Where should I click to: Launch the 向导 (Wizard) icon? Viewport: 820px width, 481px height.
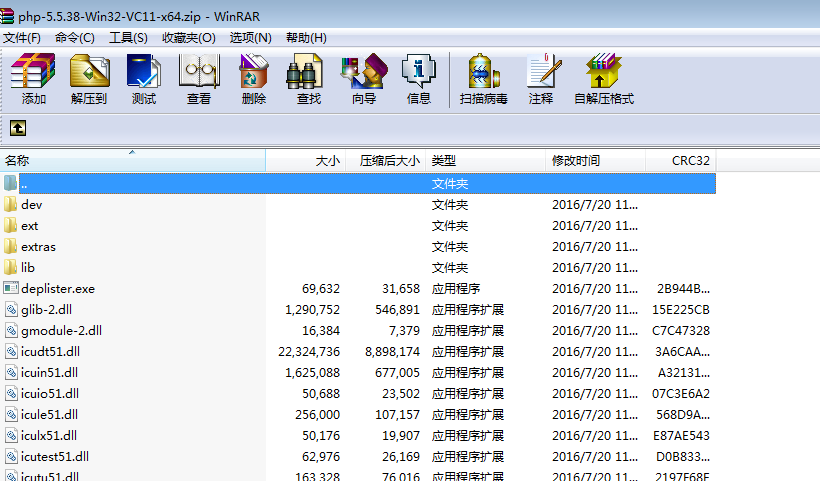pos(364,78)
